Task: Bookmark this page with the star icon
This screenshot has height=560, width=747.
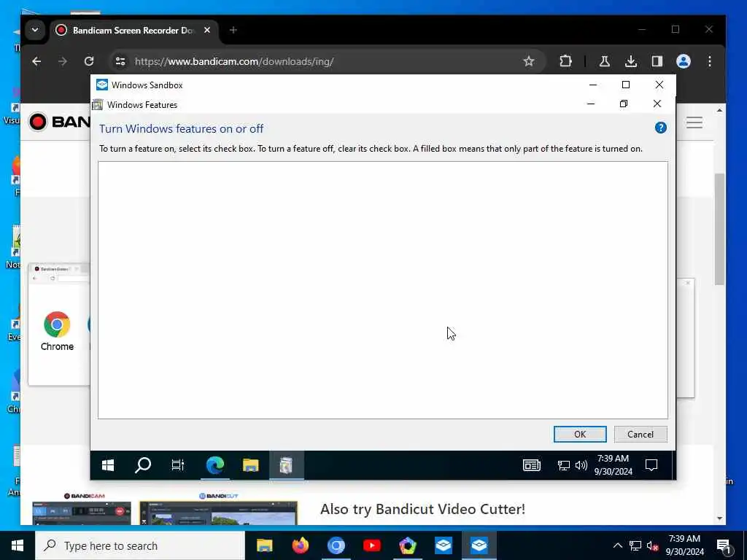Action: click(x=528, y=61)
